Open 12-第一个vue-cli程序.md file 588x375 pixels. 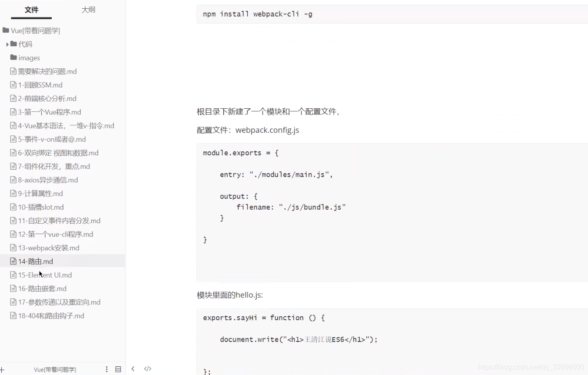56,234
